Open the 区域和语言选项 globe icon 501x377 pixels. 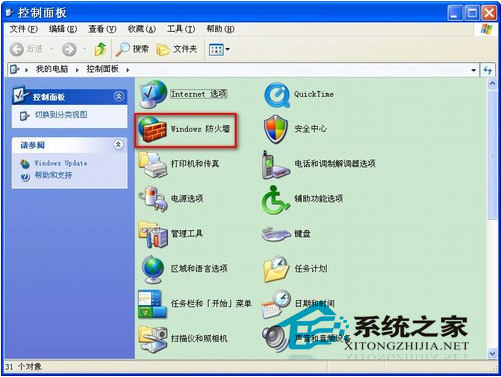click(153, 269)
